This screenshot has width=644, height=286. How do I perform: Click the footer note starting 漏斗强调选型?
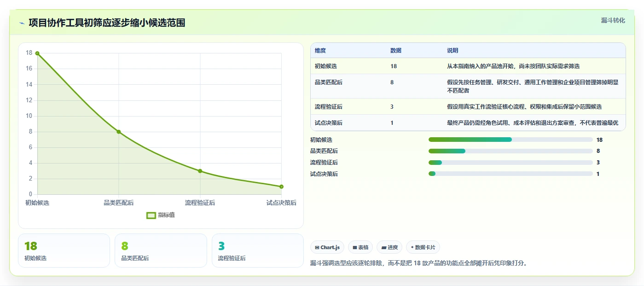pyautogui.click(x=418, y=263)
